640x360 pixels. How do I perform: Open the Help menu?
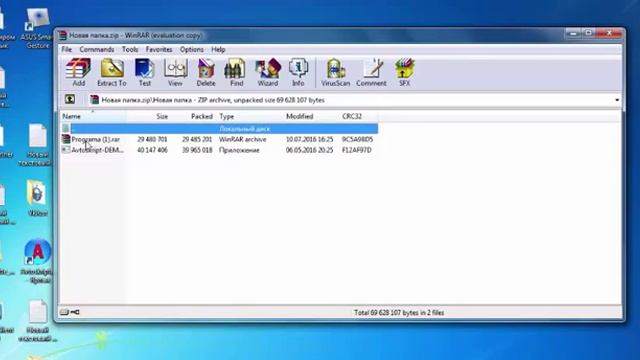218,49
